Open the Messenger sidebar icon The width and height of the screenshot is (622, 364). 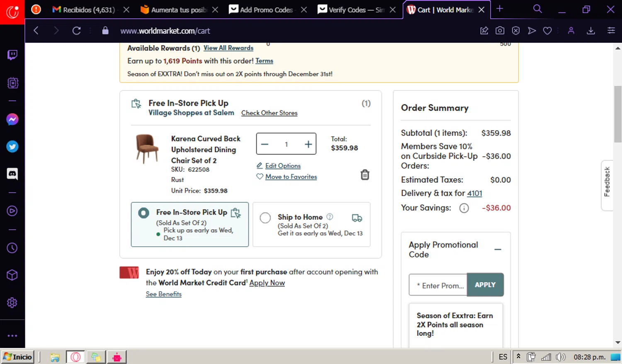[12, 120]
